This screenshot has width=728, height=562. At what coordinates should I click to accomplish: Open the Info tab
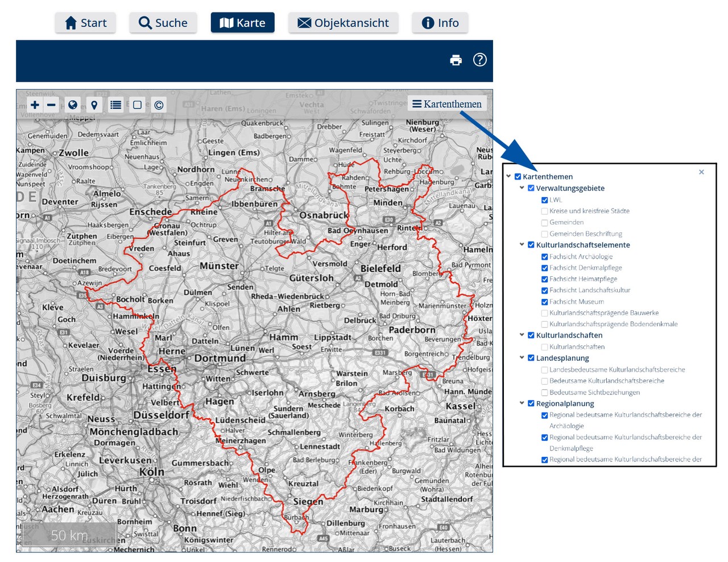point(440,23)
